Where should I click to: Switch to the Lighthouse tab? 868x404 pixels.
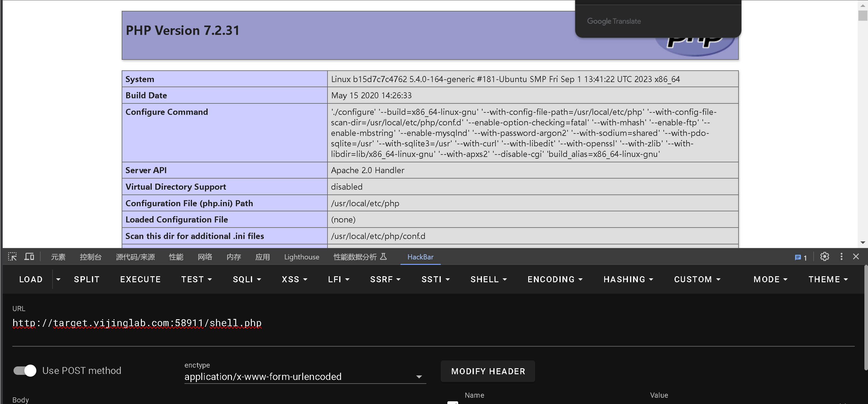tap(301, 257)
